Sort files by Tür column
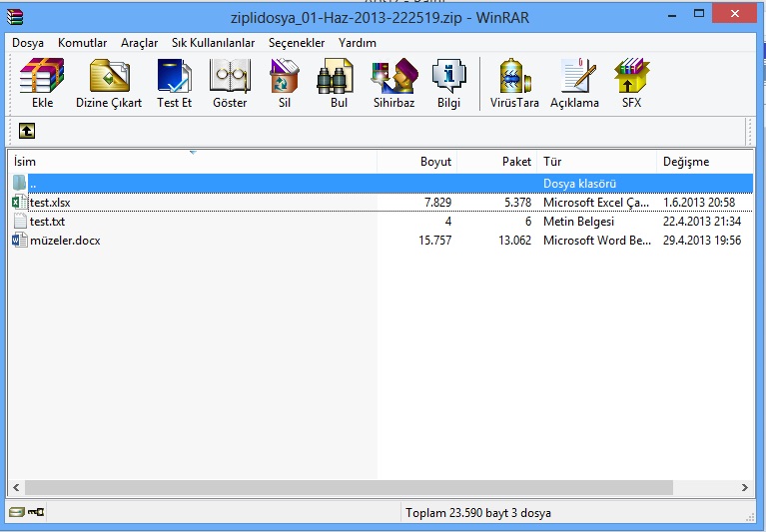The width and height of the screenshot is (766, 532). coord(597,162)
